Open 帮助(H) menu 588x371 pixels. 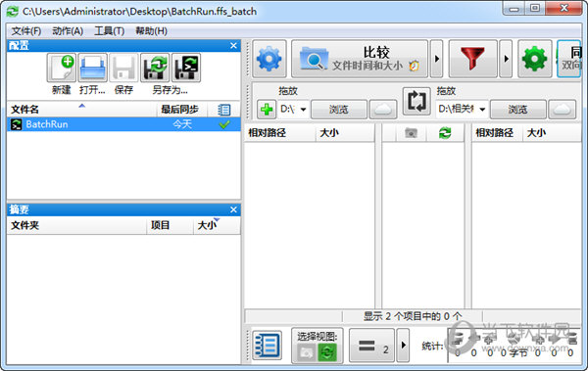coord(151,31)
